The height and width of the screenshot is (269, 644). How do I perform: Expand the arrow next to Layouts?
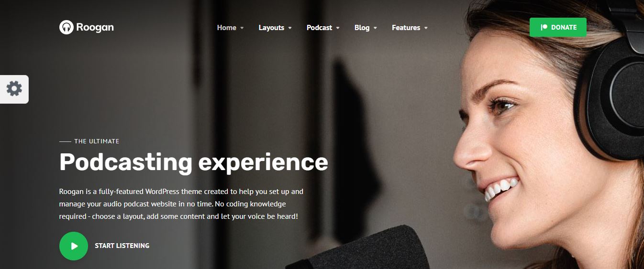[x=290, y=28]
